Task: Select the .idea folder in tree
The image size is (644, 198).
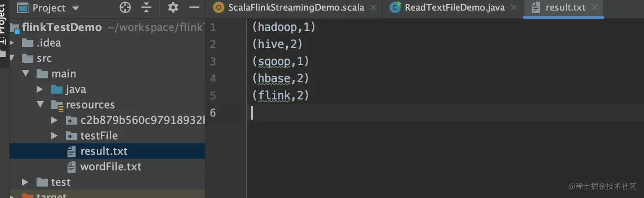Action: coord(107,43)
